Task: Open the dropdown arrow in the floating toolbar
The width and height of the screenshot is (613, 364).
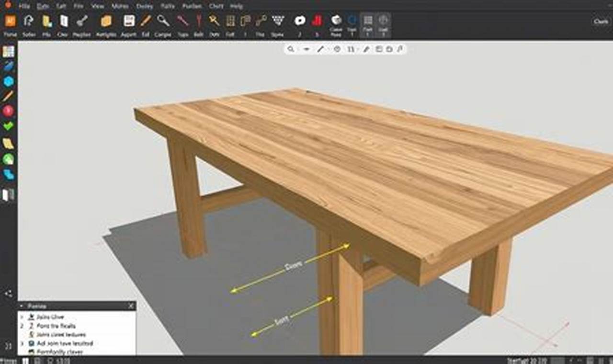Action: point(306,48)
